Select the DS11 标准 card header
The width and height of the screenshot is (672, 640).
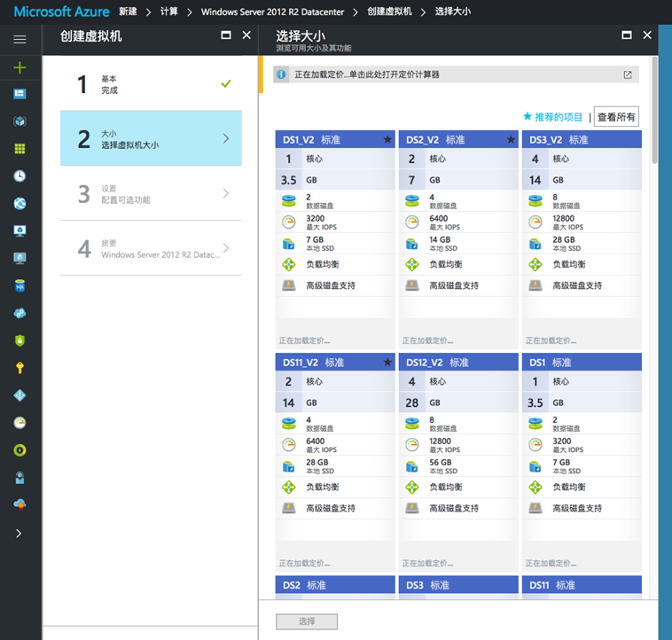click(582, 585)
